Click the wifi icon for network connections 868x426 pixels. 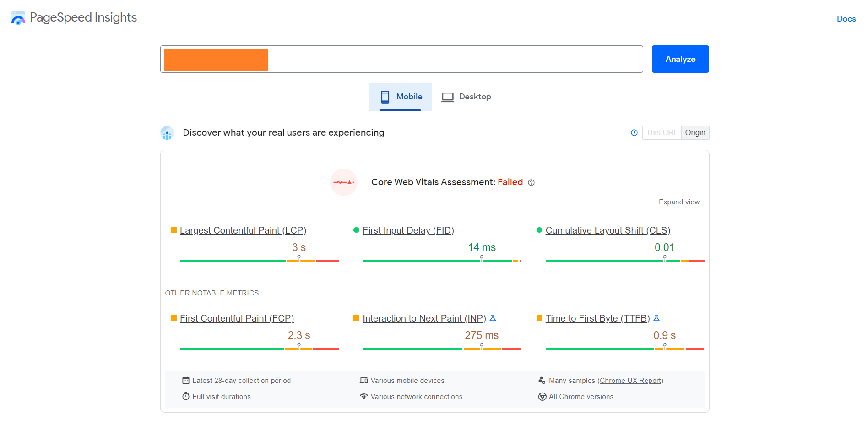(364, 396)
